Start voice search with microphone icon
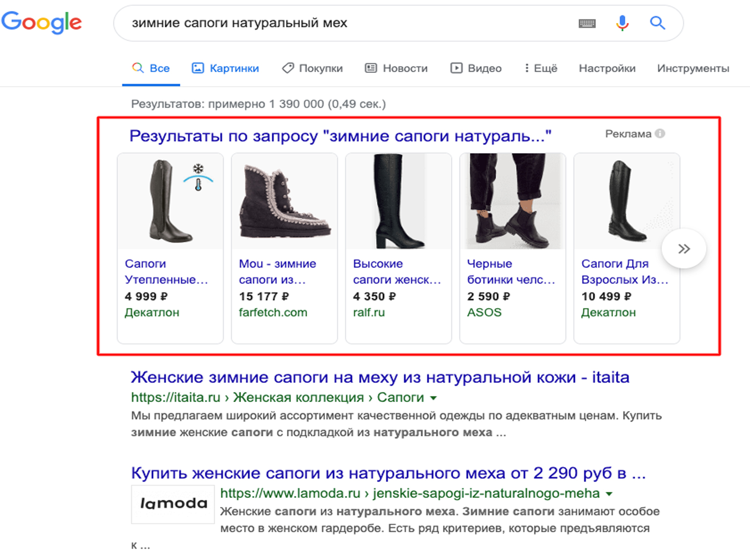Screen dimensions: 750x560 tap(622, 23)
